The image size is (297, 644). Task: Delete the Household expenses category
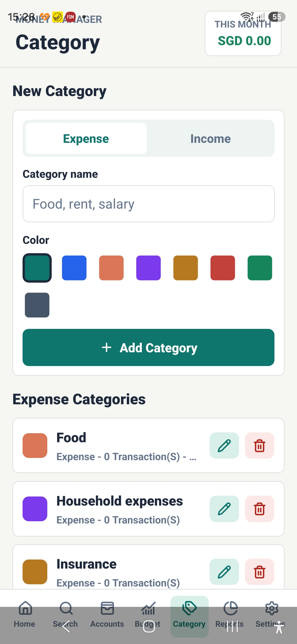pos(260,509)
